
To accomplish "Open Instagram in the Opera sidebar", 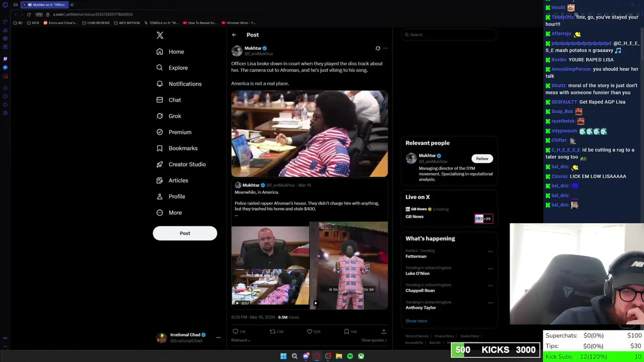I will pos(5,76).
